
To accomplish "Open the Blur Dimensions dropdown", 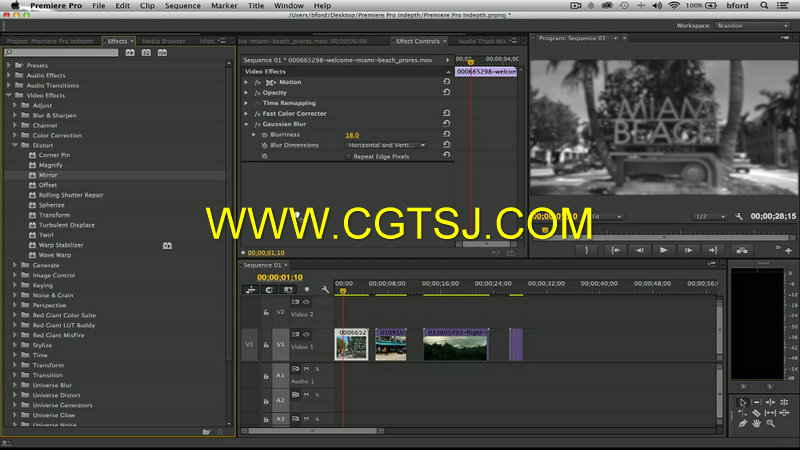I will point(386,145).
